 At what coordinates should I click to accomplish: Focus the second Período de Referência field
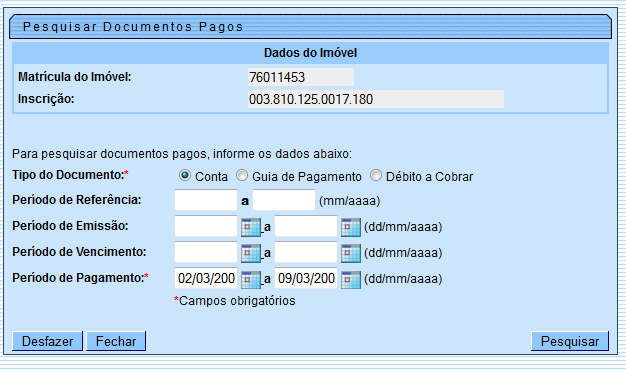click(x=284, y=200)
